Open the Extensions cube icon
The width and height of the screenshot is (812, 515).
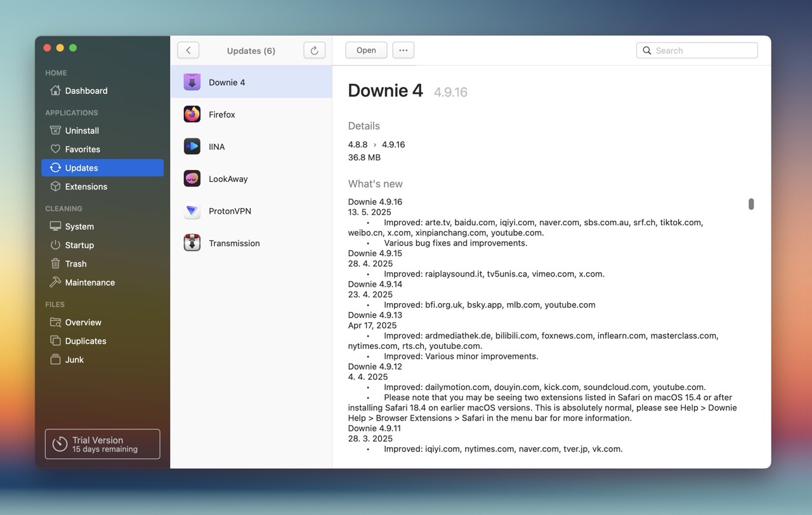click(56, 186)
